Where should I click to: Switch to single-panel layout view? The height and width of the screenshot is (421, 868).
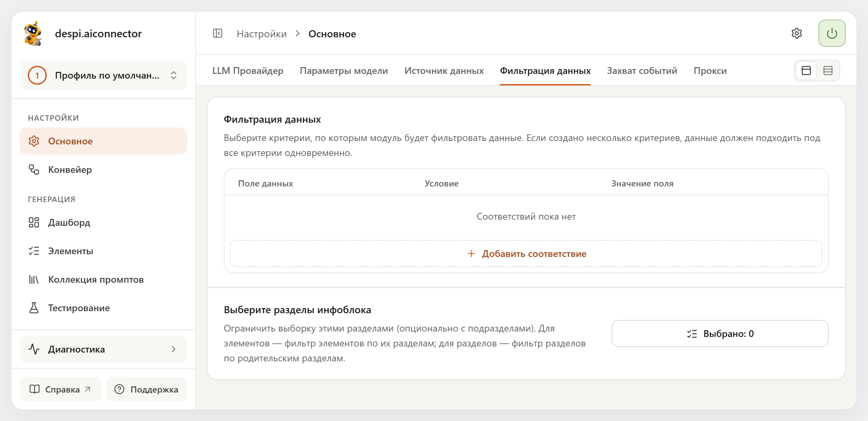[x=806, y=71]
